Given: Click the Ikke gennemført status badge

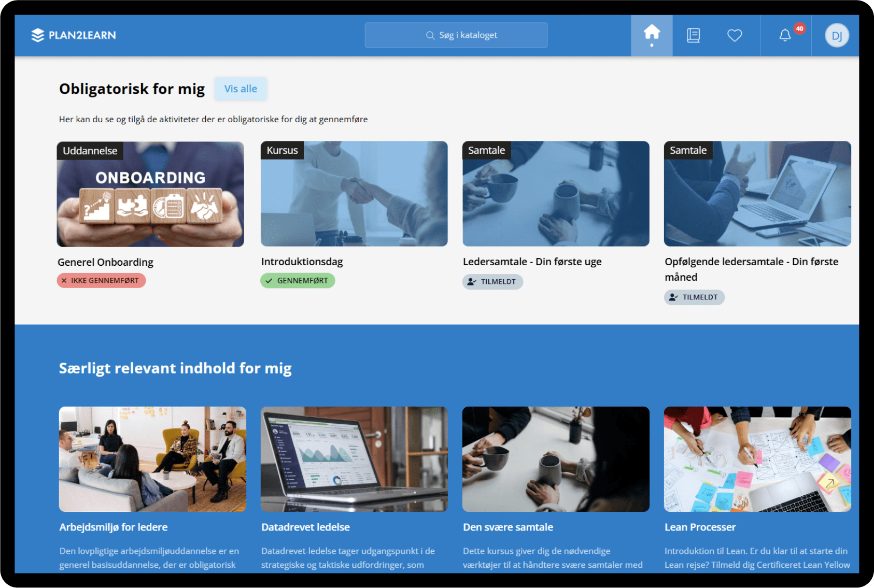Looking at the screenshot, I should (x=101, y=281).
